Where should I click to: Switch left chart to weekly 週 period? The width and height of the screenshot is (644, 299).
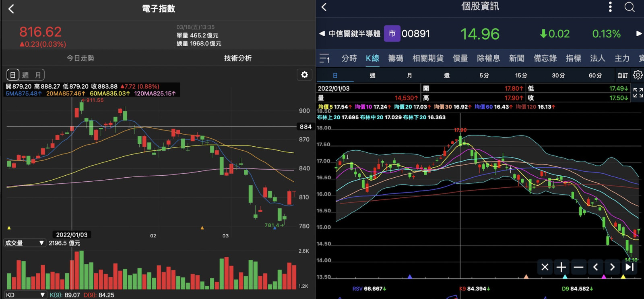click(x=25, y=75)
